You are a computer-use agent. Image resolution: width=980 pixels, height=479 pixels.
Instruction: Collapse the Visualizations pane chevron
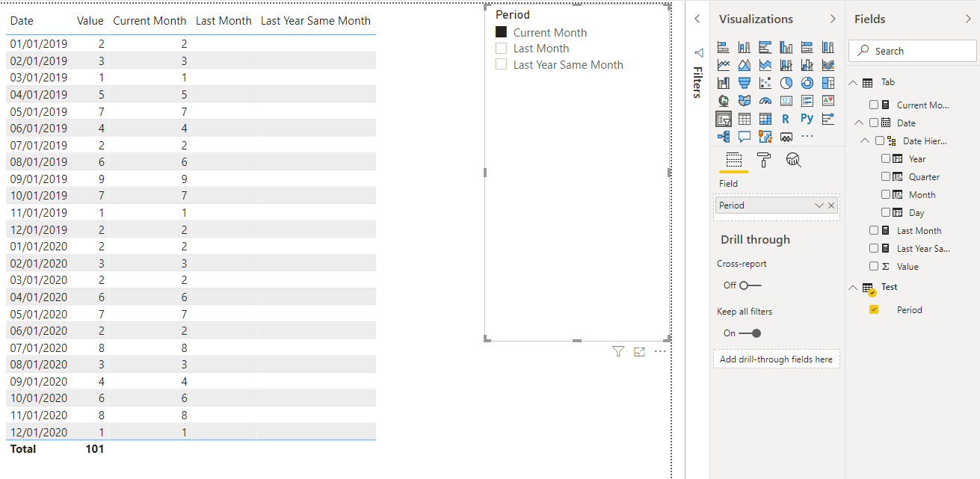coord(833,19)
